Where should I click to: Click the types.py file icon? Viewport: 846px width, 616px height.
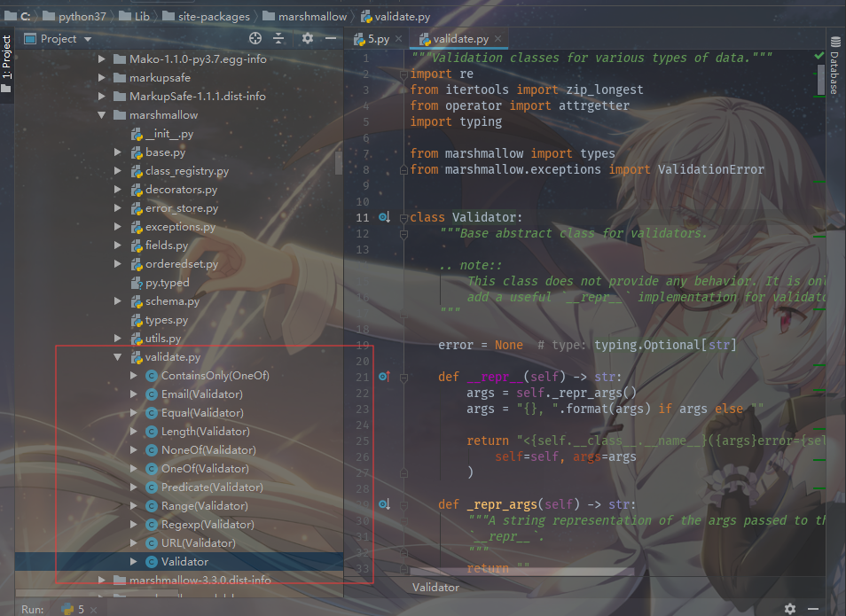pyautogui.click(x=137, y=320)
